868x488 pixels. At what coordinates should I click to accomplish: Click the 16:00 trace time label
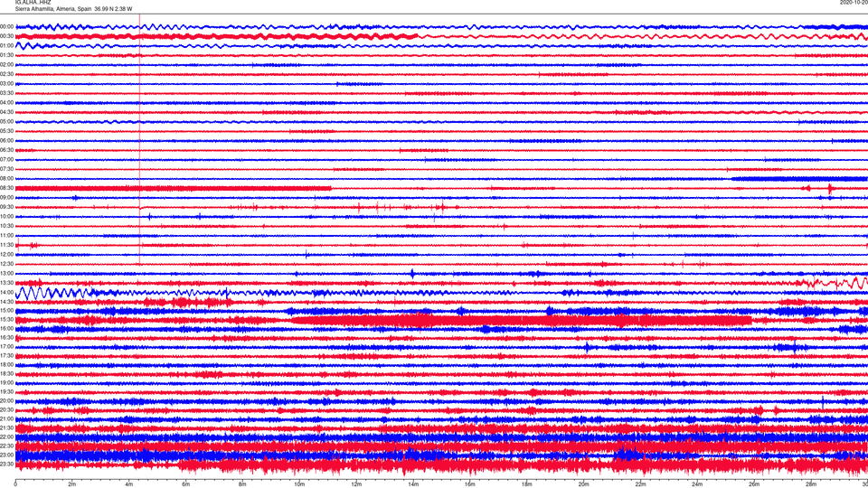click(x=7, y=329)
